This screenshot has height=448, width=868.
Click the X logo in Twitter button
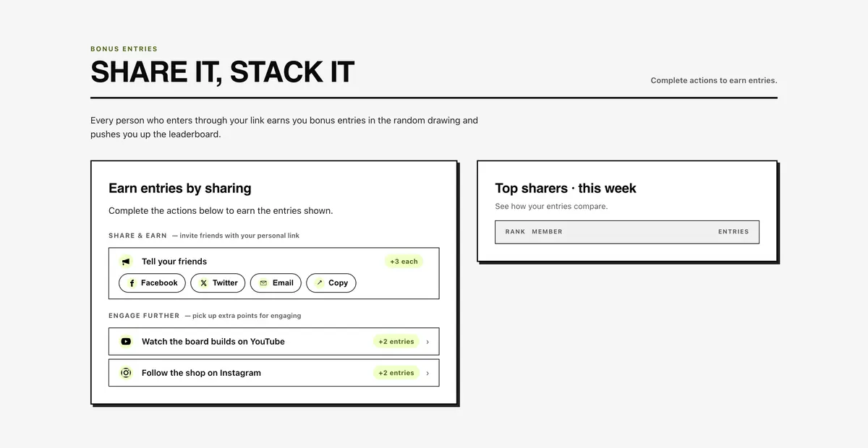[x=203, y=283]
